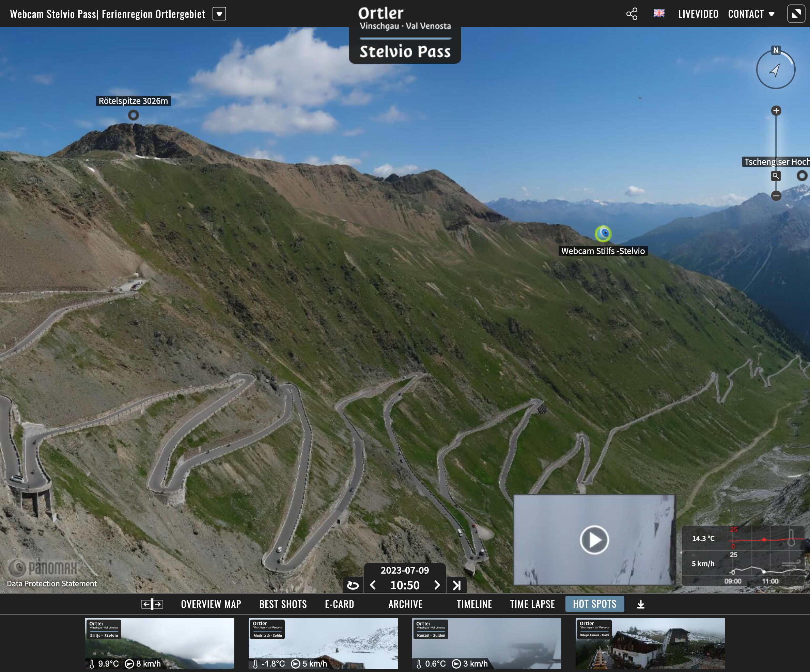Viewport: 810px width, 672px height.
Task: Open the Archive tab
Action: pos(405,604)
